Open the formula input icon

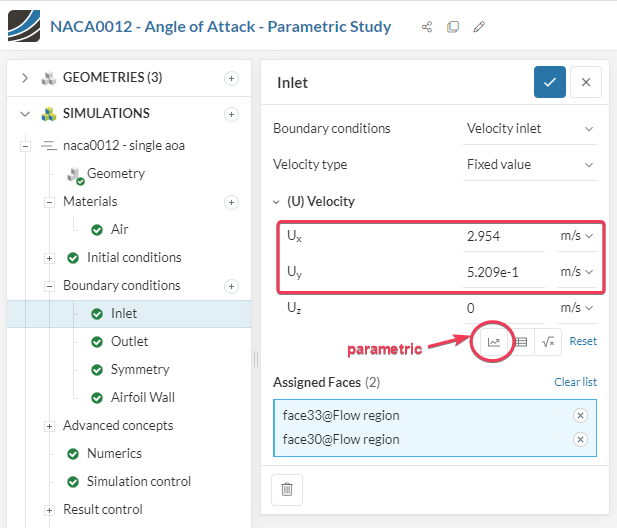(x=548, y=342)
